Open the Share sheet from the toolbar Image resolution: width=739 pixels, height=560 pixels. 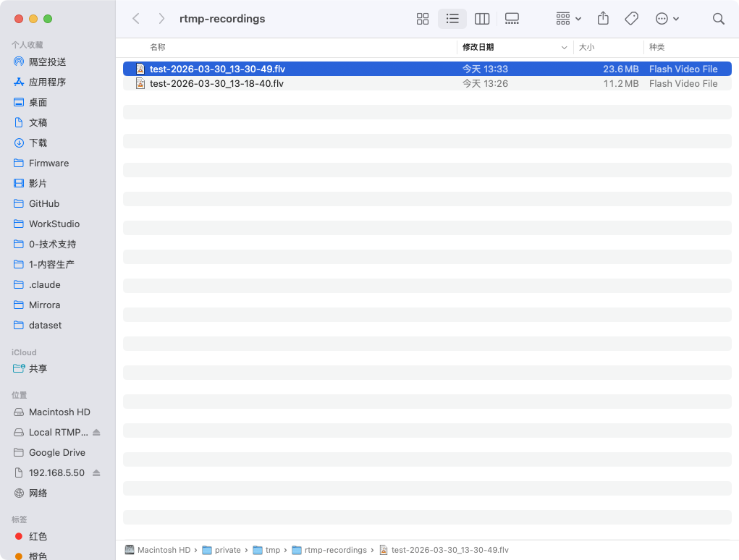click(603, 19)
